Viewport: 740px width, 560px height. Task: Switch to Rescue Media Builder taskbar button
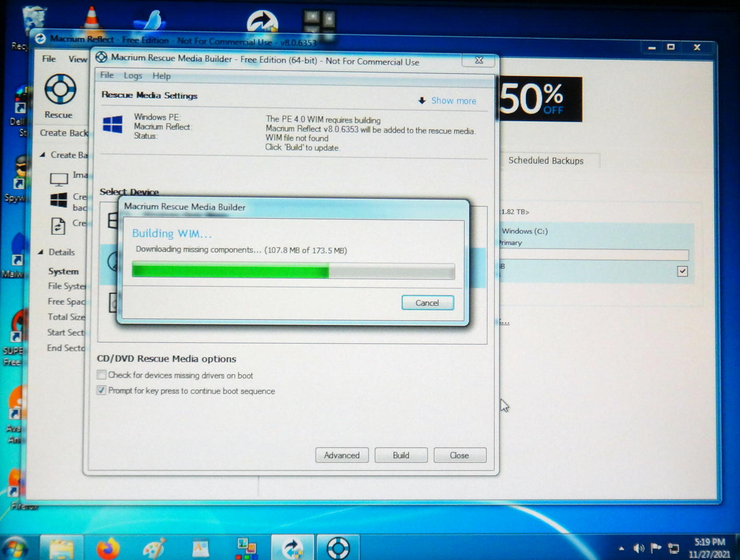point(338,548)
